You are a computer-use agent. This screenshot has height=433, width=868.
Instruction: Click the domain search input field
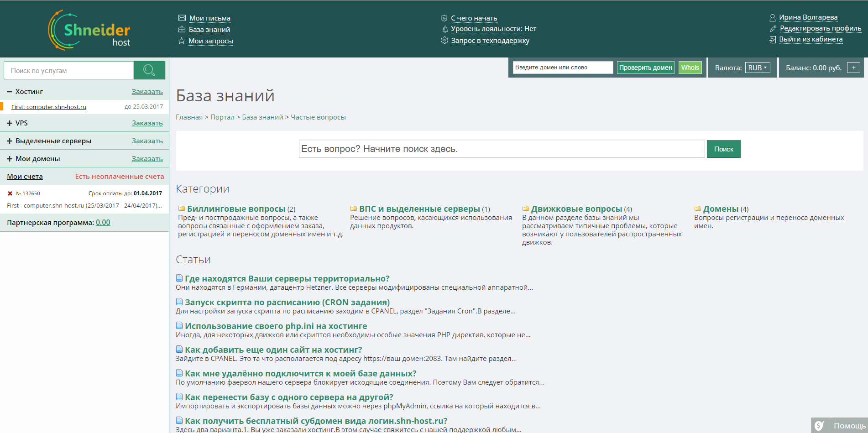point(562,67)
